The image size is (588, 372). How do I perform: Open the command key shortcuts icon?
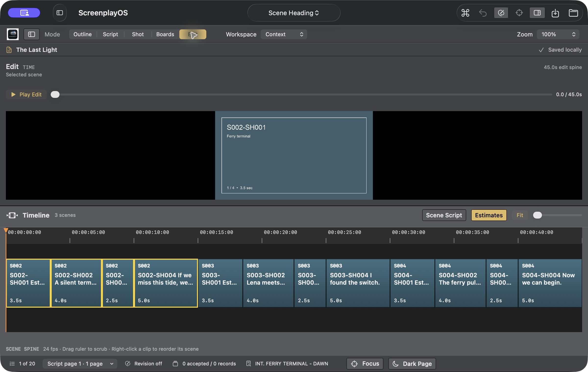point(465,13)
